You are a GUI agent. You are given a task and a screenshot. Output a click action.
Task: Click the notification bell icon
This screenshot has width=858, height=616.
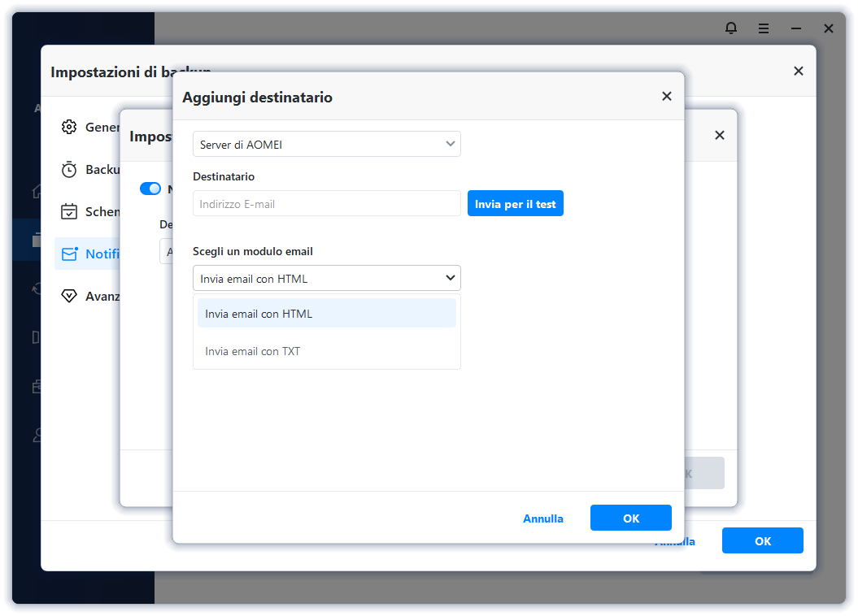point(731,28)
